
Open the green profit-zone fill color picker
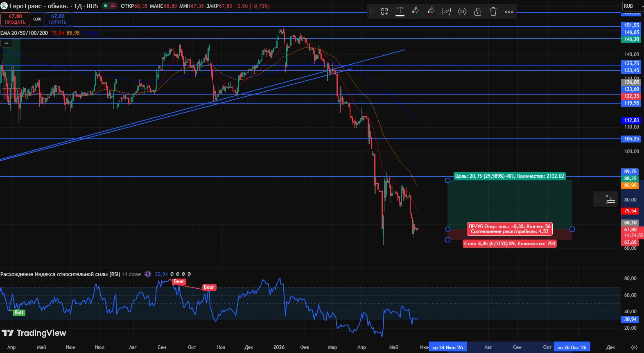coord(415,11)
